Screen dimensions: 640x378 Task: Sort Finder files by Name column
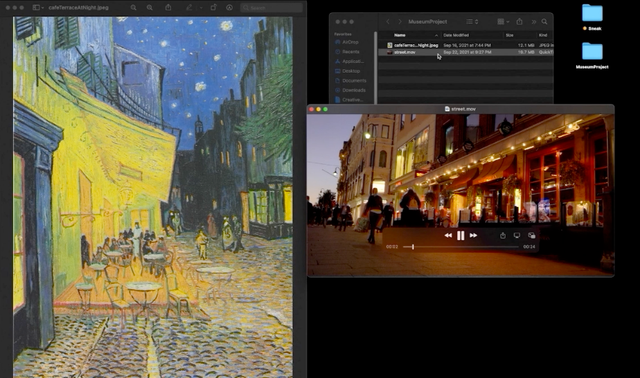(409, 35)
